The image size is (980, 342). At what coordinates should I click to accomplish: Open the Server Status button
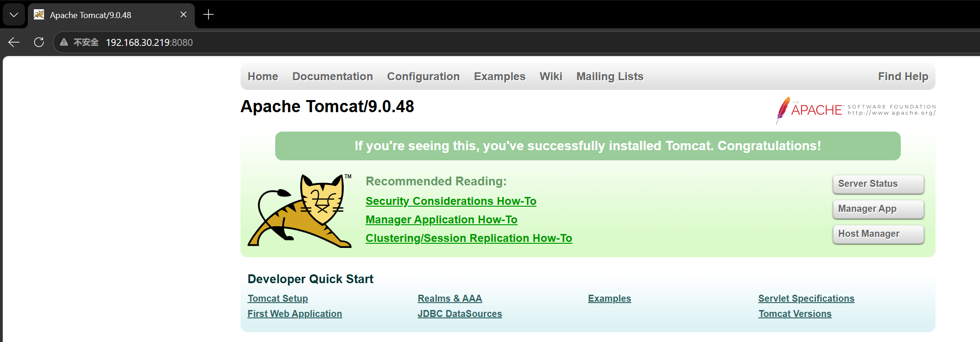(x=878, y=184)
